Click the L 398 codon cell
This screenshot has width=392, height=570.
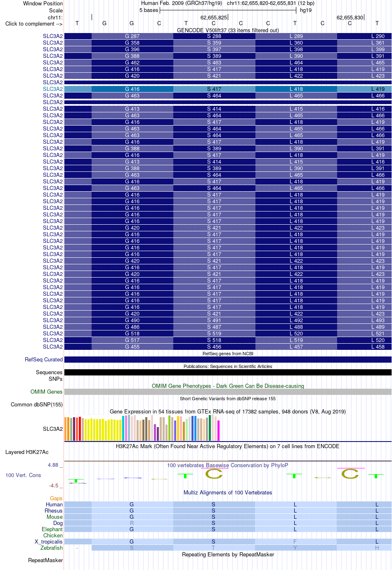click(296, 49)
